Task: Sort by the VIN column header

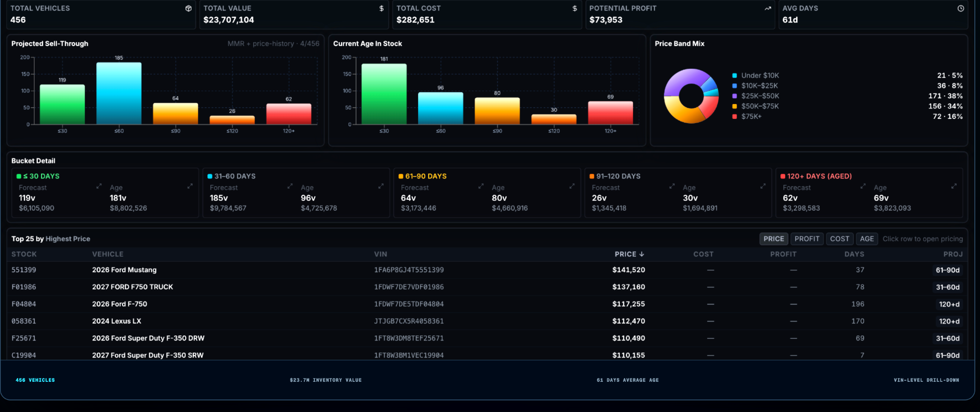Action: [x=380, y=254]
